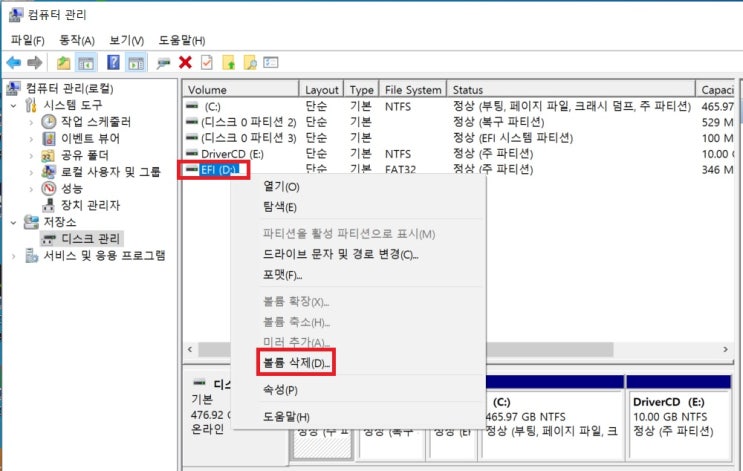Sort by the Capacity column header
The width and height of the screenshot is (743, 471).
pyautogui.click(x=715, y=90)
